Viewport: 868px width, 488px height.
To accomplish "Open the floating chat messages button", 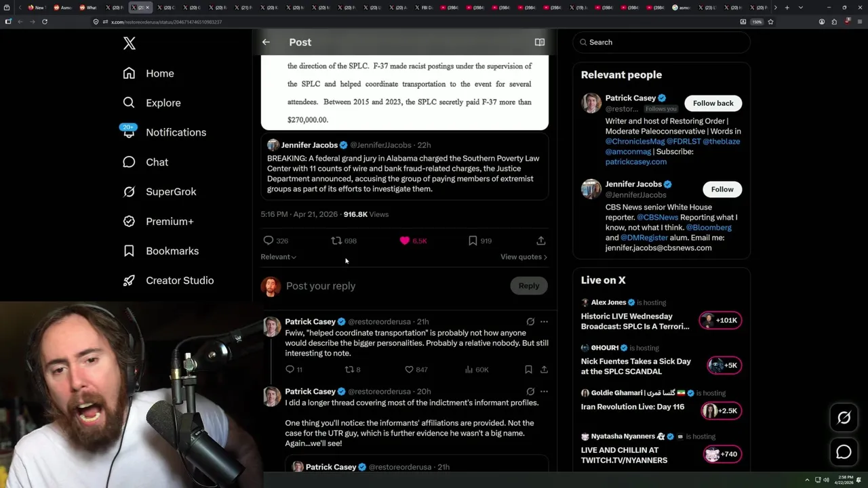I will pos(844,451).
